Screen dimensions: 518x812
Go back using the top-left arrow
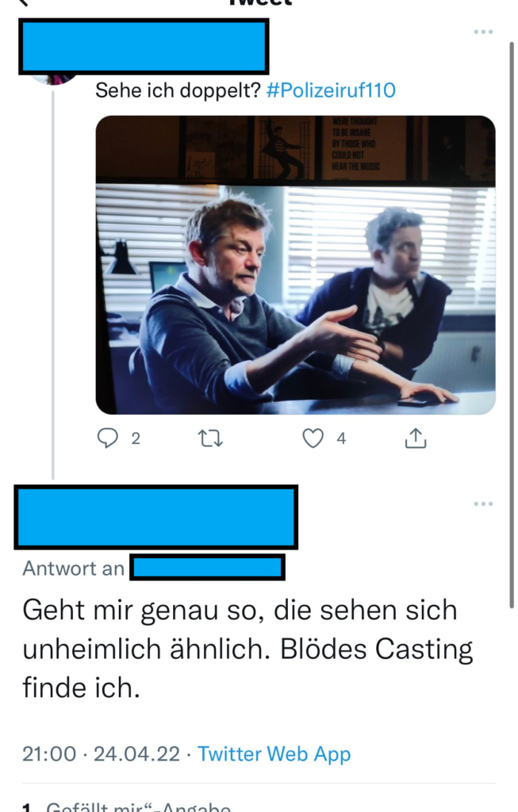point(21,2)
